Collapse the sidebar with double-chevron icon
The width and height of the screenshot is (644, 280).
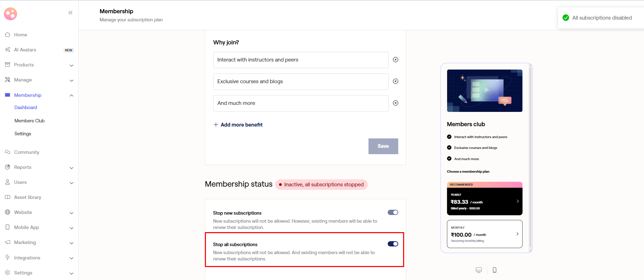click(x=70, y=13)
